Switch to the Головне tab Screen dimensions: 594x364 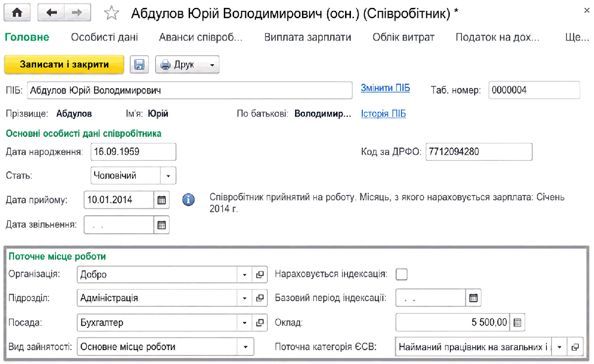click(27, 37)
